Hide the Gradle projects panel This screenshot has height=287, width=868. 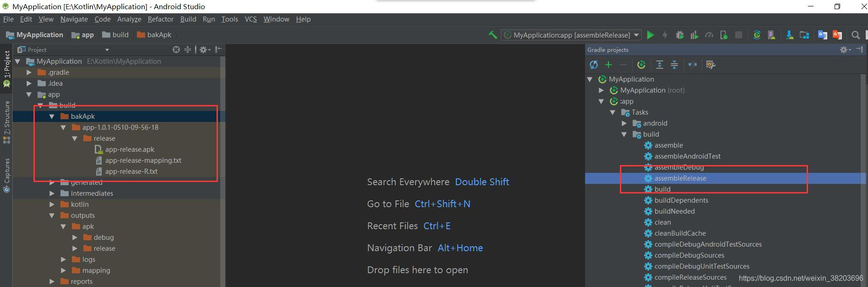[x=859, y=50]
